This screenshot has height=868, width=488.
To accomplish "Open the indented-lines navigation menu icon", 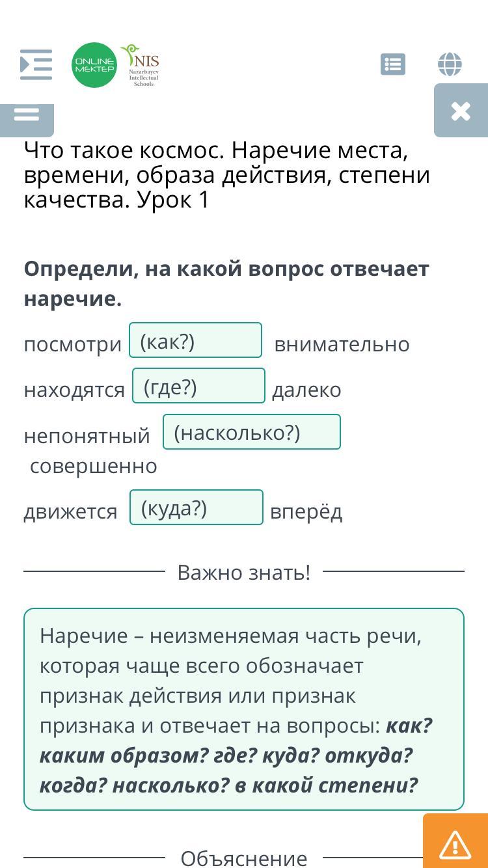I will pyautogui.click(x=36, y=64).
